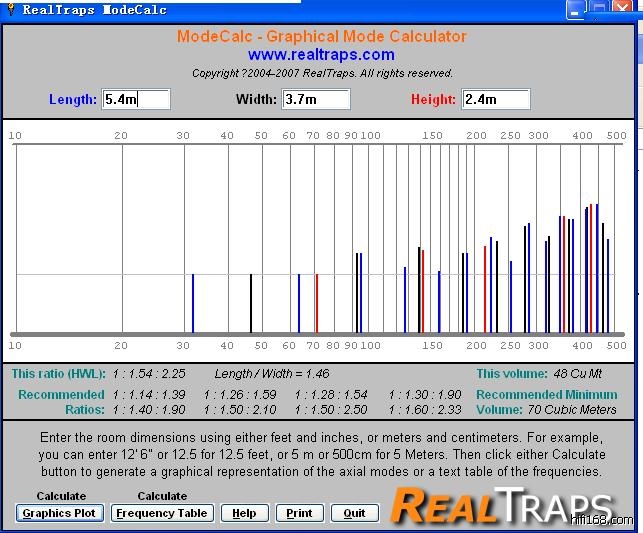Click the RealTraps logo at bottom right

pyautogui.click(x=501, y=507)
